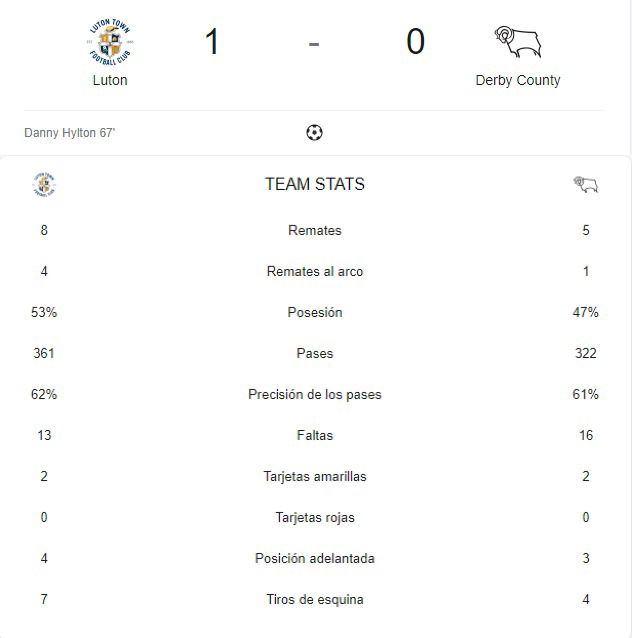Select Danny Hylton 67' goal scorer
This screenshot has width=632, height=638.
tap(70, 133)
